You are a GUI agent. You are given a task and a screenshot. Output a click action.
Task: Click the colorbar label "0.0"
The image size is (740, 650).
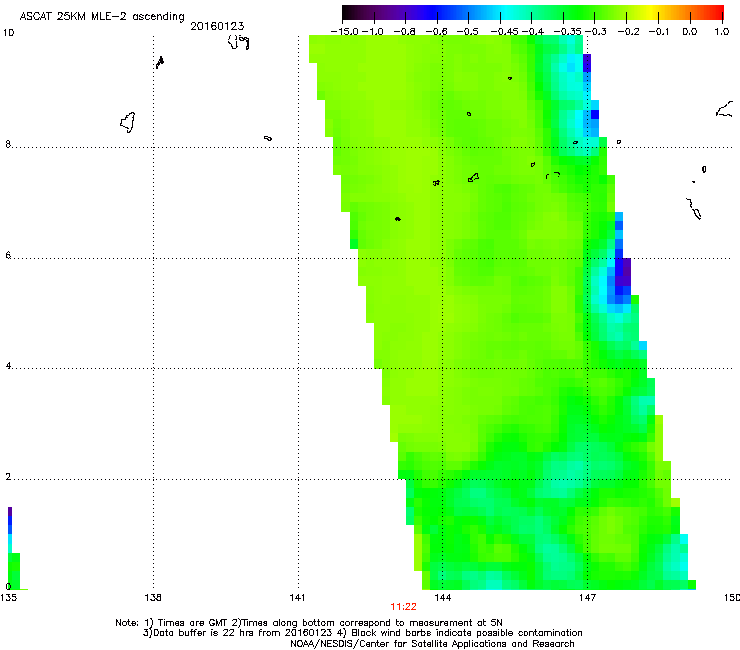point(690,32)
